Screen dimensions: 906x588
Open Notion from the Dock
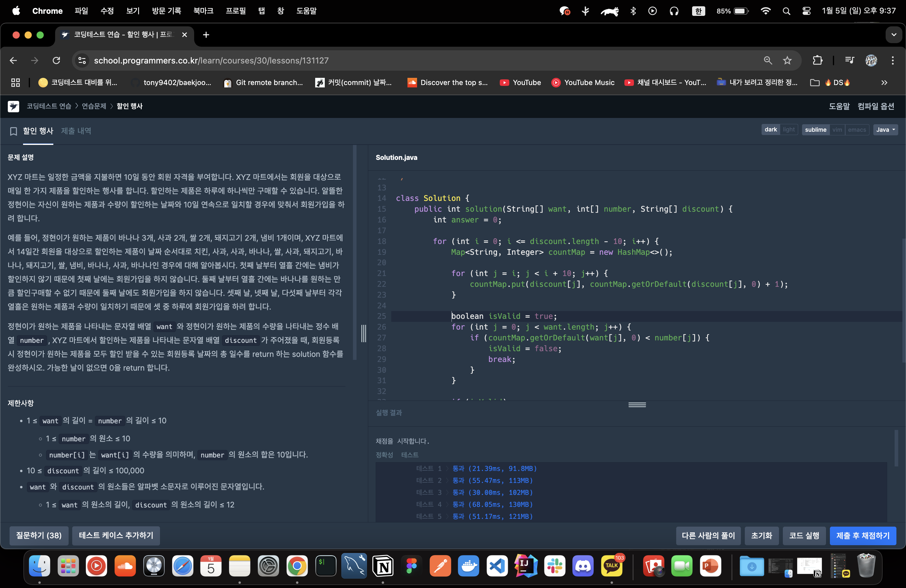383,566
